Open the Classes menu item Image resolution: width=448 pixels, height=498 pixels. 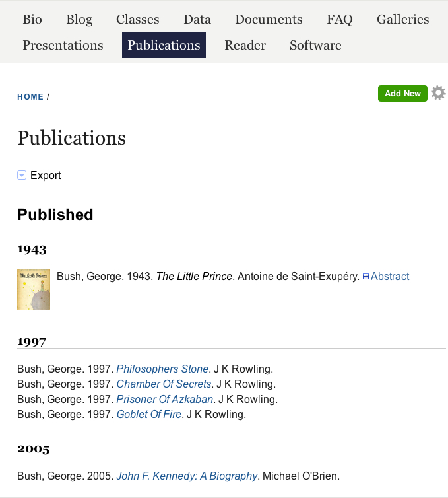coord(138,19)
